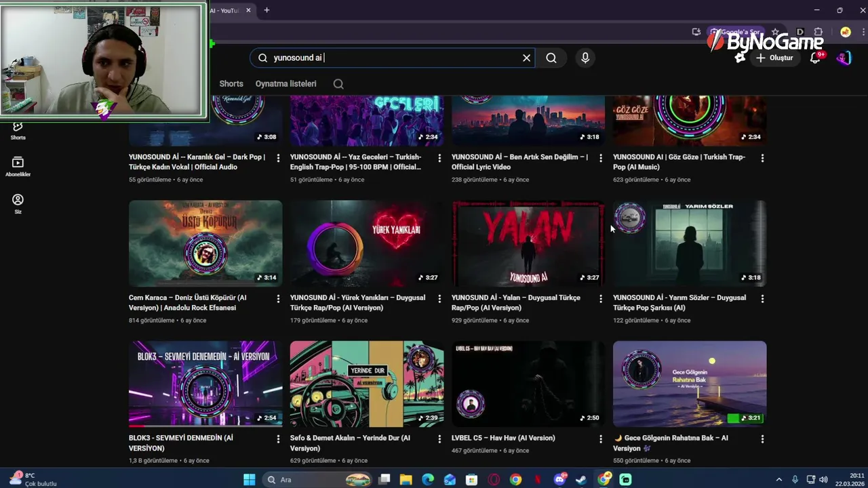Open options menu for Deniz Üstü Köpürür video

tap(278, 299)
